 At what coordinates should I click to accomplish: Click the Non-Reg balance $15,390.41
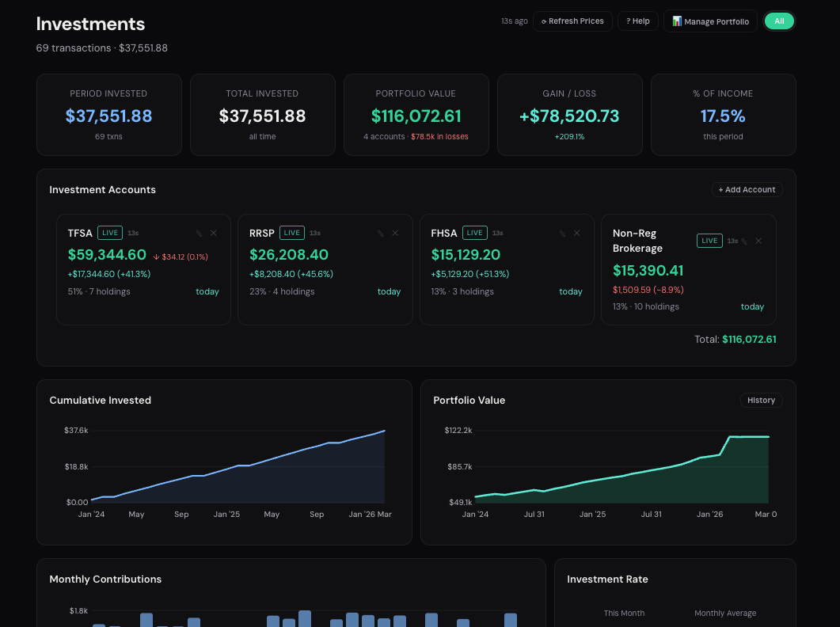pyautogui.click(x=648, y=271)
